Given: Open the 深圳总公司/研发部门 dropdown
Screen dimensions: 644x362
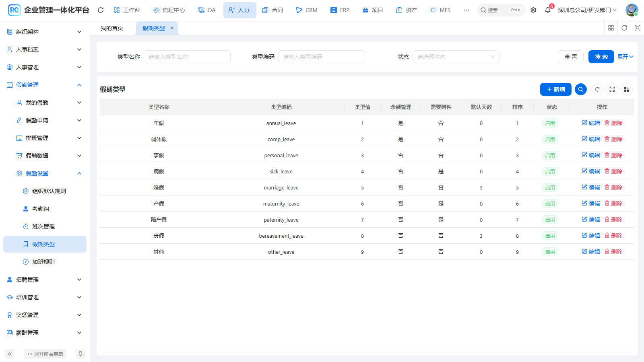Looking at the screenshot, I should coord(587,10).
